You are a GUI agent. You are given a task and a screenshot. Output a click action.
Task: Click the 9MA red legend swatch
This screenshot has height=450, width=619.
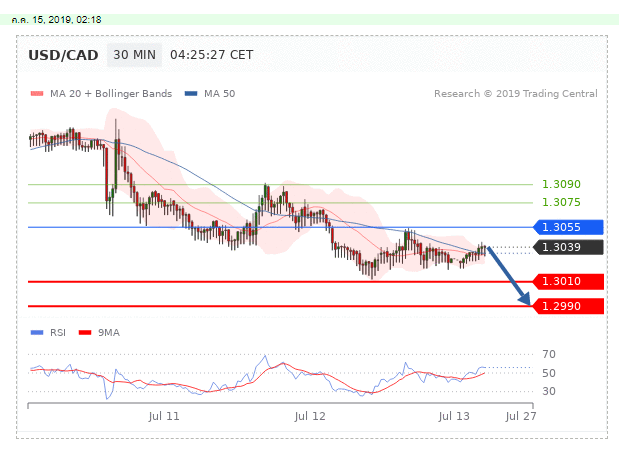85,333
